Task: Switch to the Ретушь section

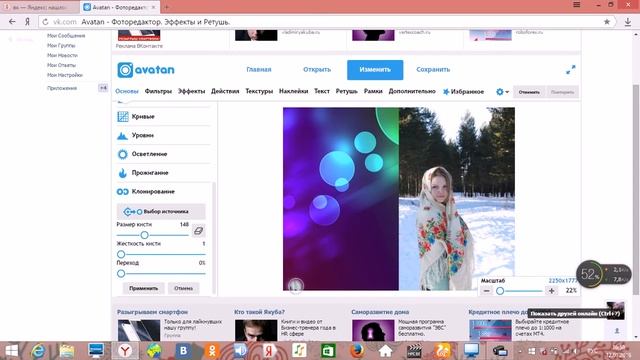Action: point(347,91)
